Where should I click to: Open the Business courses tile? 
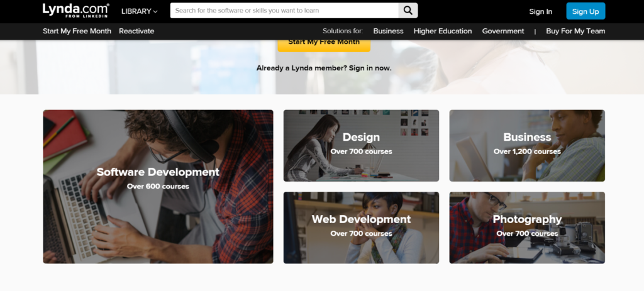coord(527,146)
